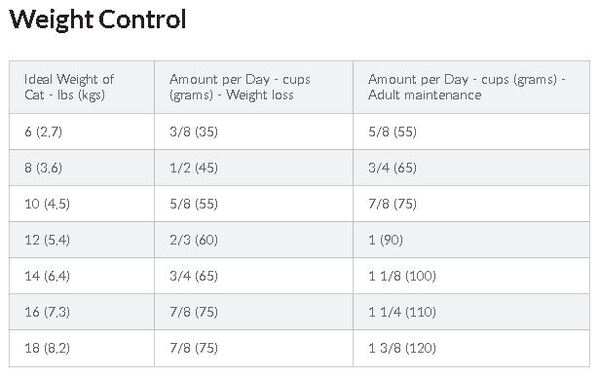Select the 8 (3.6) weight cell

82,168
